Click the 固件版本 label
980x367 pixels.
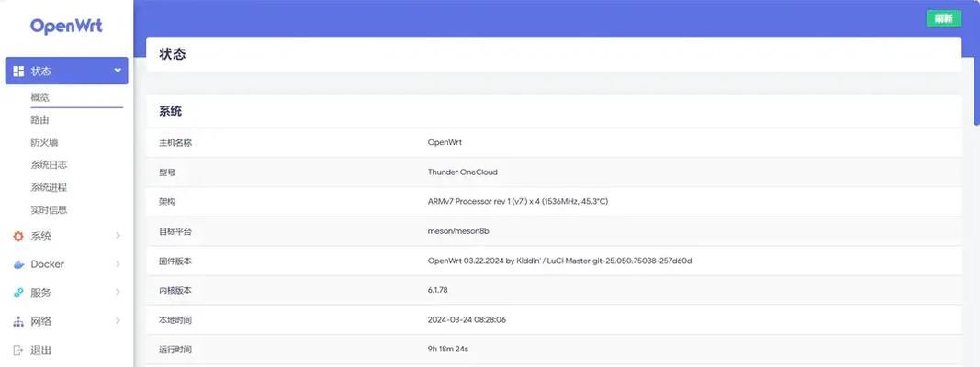(x=175, y=261)
